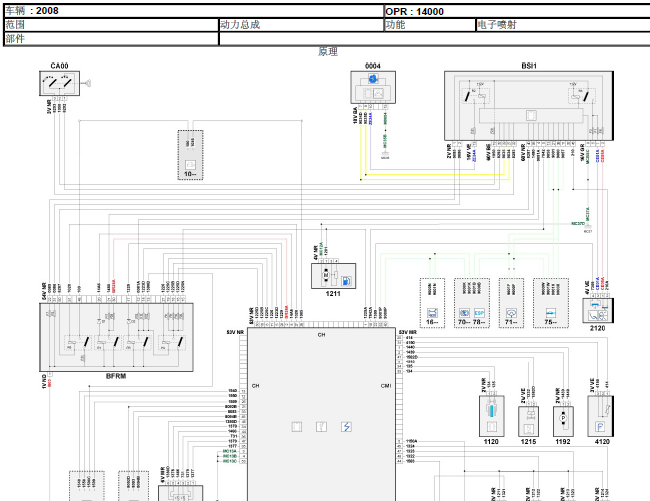Click the fuel pump icon in component 1211
Image resolution: width=650 pixels, height=501 pixels.
click(346, 281)
